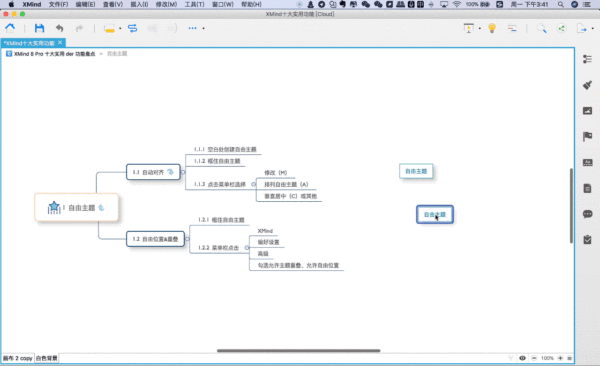
Task: Switch to sheet tab 画布 2 copy
Action: [18, 358]
